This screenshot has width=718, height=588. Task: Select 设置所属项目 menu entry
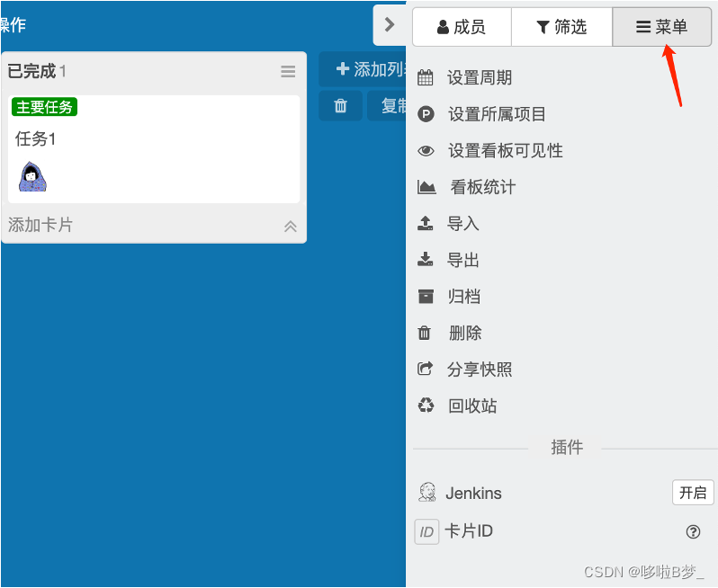point(497,114)
